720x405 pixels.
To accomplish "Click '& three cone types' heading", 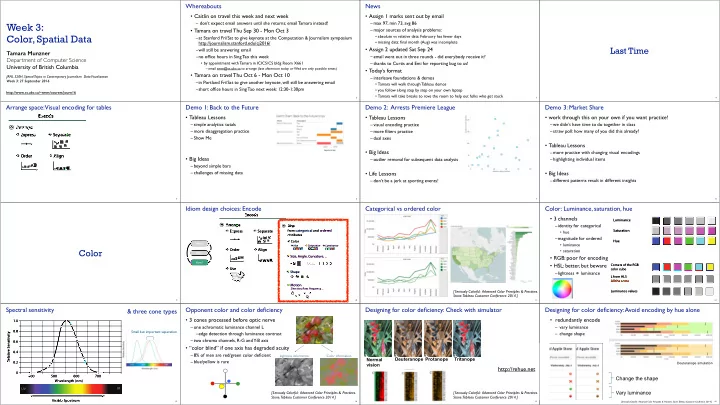I will coord(152,311).
